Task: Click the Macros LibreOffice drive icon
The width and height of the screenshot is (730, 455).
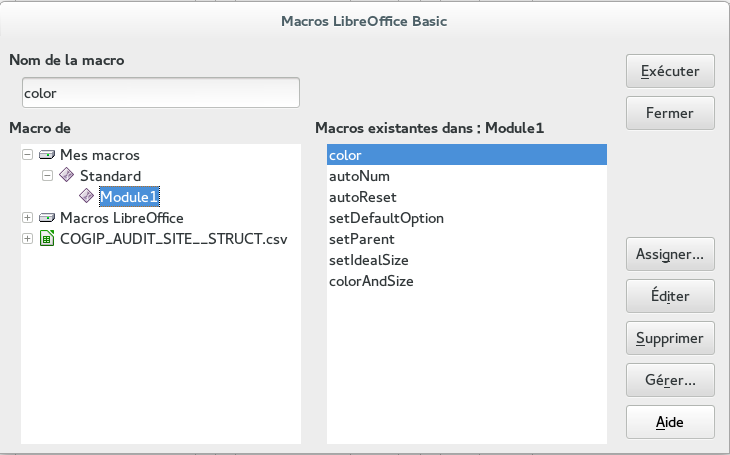Action: [x=47, y=217]
